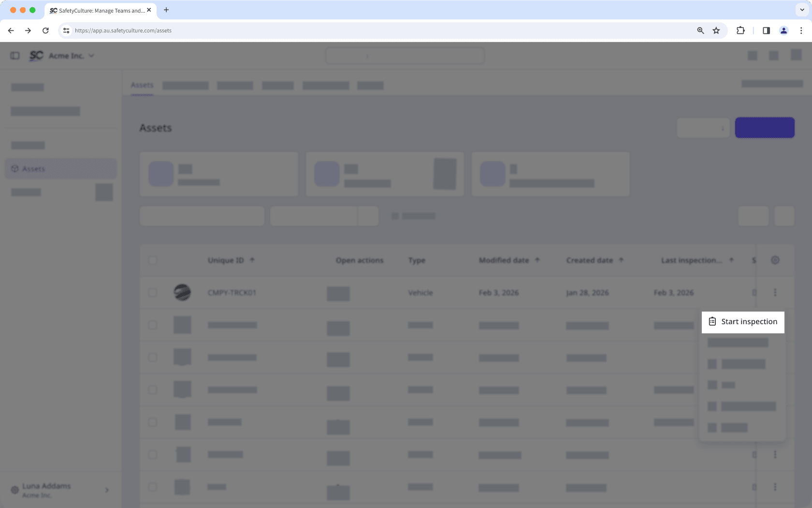Tick the checkbox on the second asset row
Viewport: 812px width, 508px height.
click(153, 325)
